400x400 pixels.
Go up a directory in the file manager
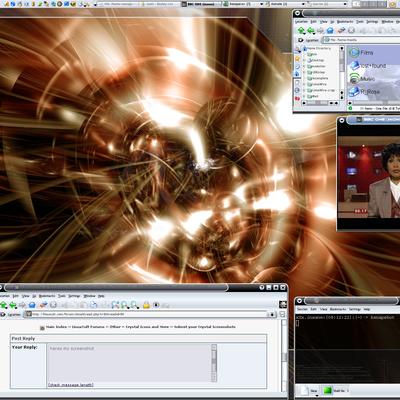(301, 31)
